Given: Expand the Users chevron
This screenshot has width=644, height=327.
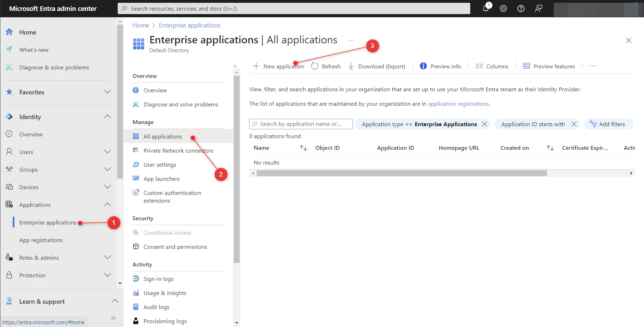Looking at the screenshot, I should 108,152.
